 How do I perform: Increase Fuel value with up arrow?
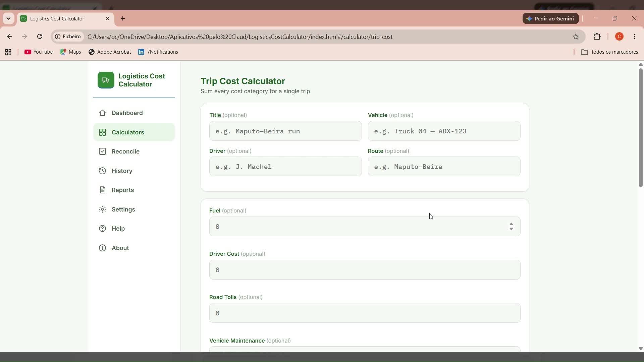511,224
